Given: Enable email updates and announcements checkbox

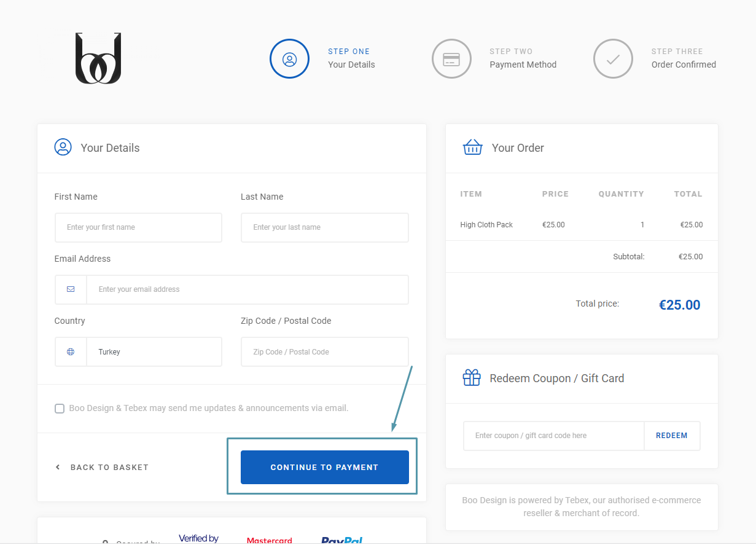Looking at the screenshot, I should pyautogui.click(x=60, y=409).
